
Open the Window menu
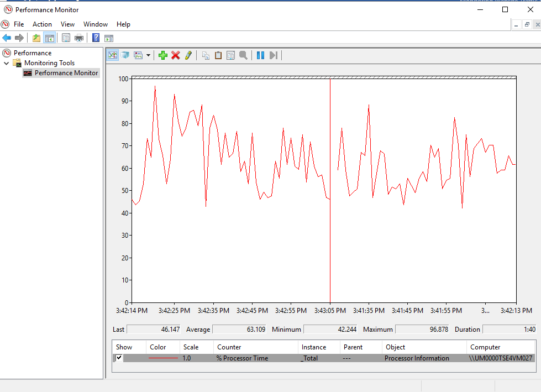pos(95,24)
